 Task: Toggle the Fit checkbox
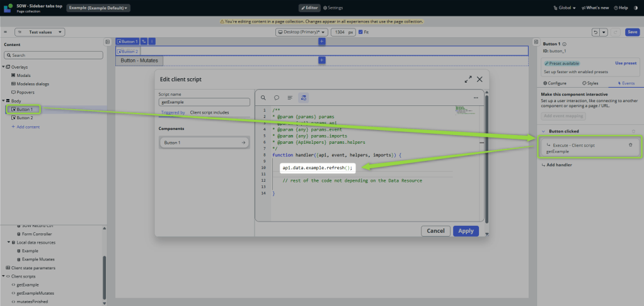click(360, 32)
